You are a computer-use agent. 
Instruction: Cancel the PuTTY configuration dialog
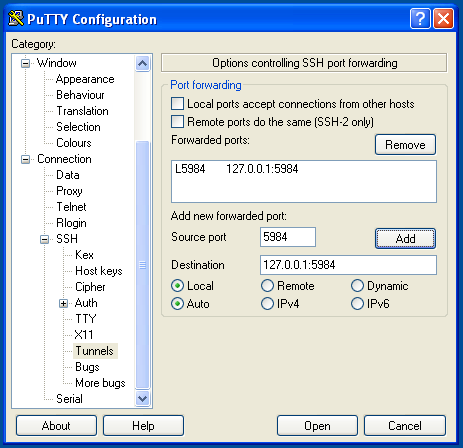[405, 426]
